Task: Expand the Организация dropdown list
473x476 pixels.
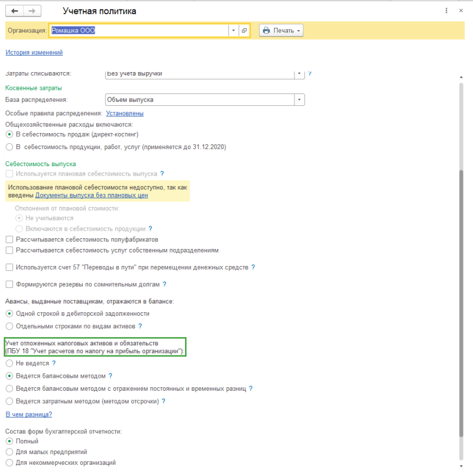Action: pos(234,30)
